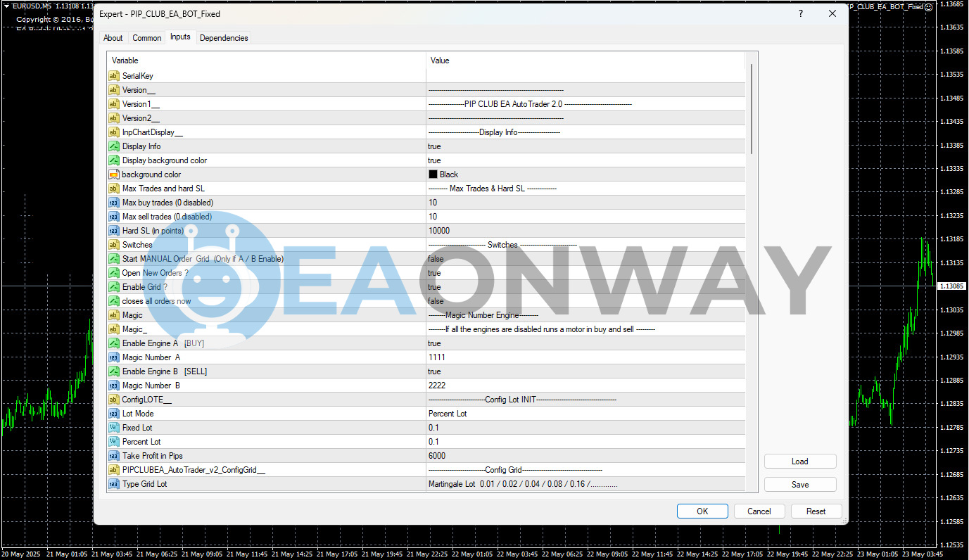Open the Type Grid Lot Martingale dropdown
Image resolution: width=969 pixels, height=560 pixels.
click(x=585, y=484)
